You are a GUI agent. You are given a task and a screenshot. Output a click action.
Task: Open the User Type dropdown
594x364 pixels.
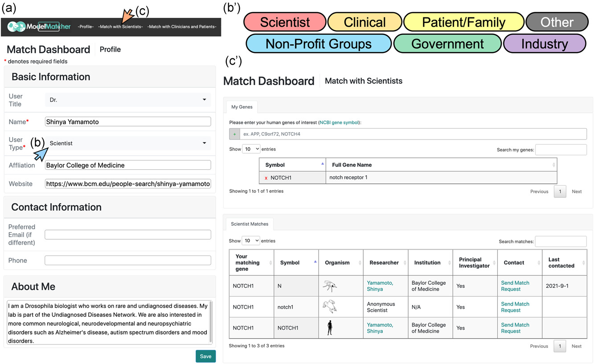click(x=128, y=143)
